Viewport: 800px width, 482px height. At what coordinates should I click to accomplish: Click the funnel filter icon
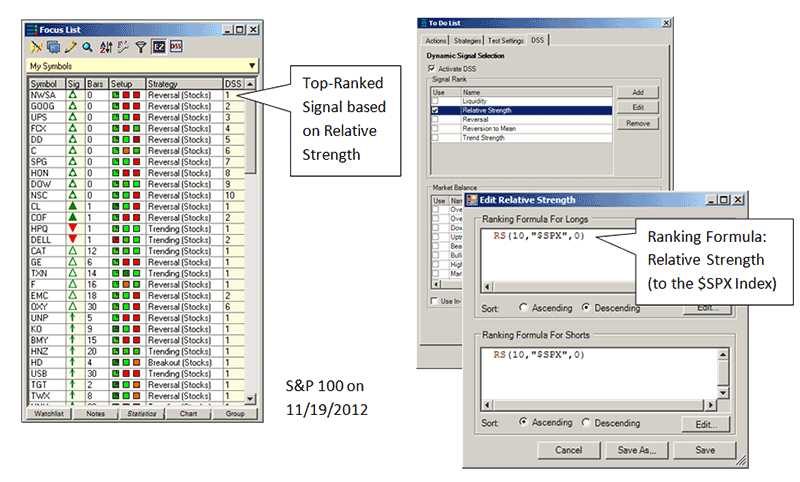point(141,47)
